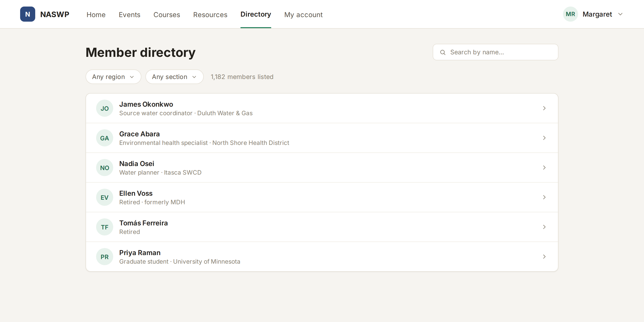Go to the Home tab
The width and height of the screenshot is (644, 322).
[96, 15]
